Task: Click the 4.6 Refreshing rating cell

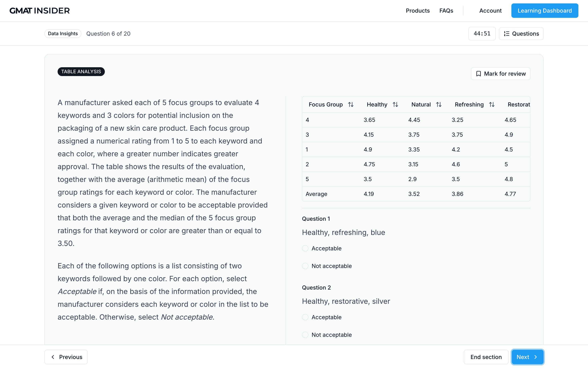Action: click(456, 164)
